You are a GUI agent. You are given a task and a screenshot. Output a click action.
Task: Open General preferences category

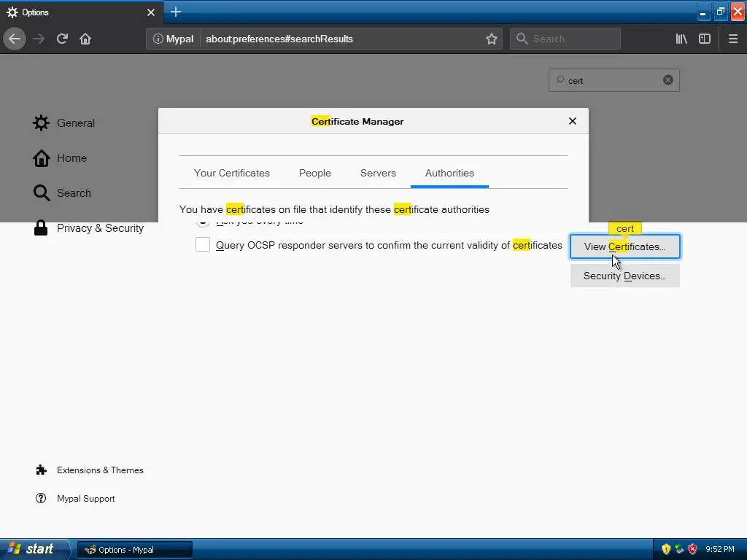(x=64, y=122)
